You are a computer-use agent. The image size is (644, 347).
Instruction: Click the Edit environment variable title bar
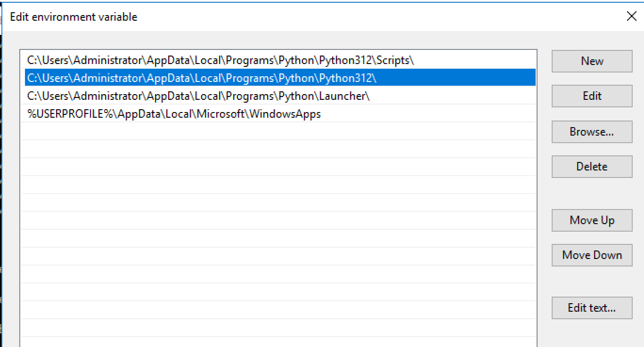(283, 17)
